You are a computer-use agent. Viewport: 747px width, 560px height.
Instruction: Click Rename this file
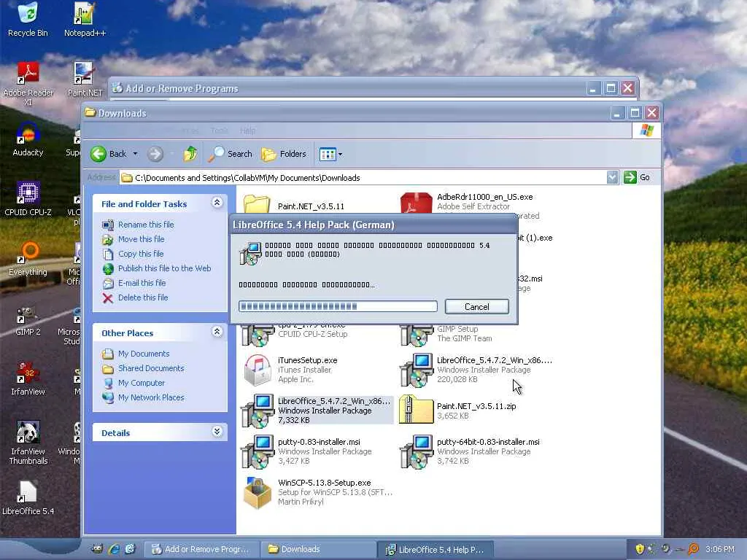[x=146, y=225]
